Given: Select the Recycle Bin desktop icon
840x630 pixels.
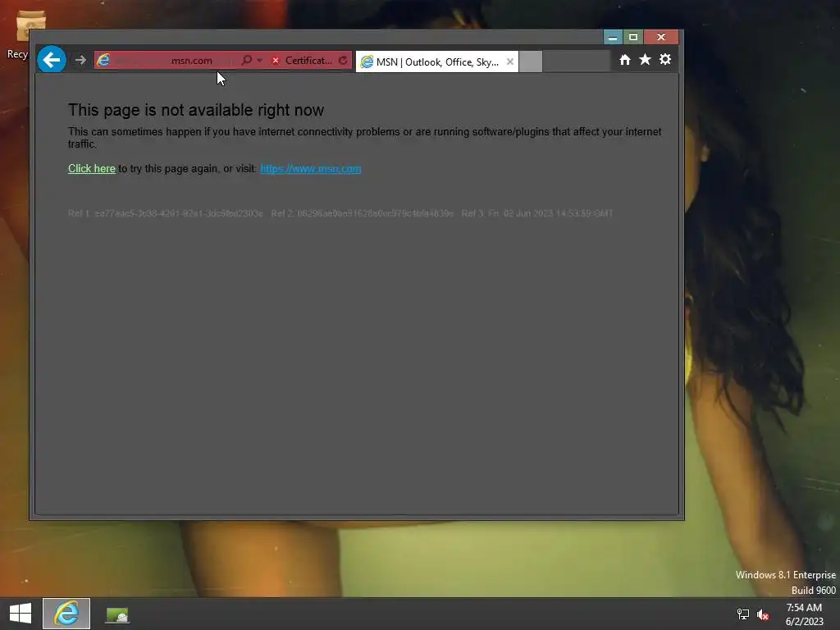Looking at the screenshot, I should click(25, 33).
